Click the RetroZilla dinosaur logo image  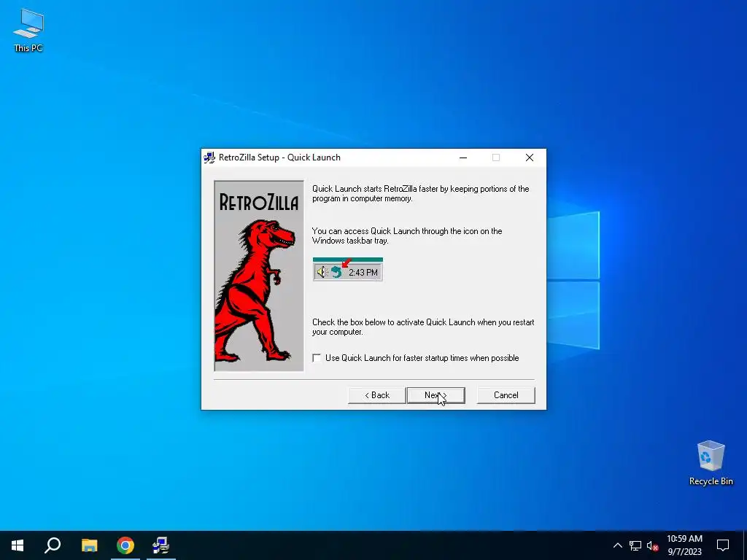[259, 276]
